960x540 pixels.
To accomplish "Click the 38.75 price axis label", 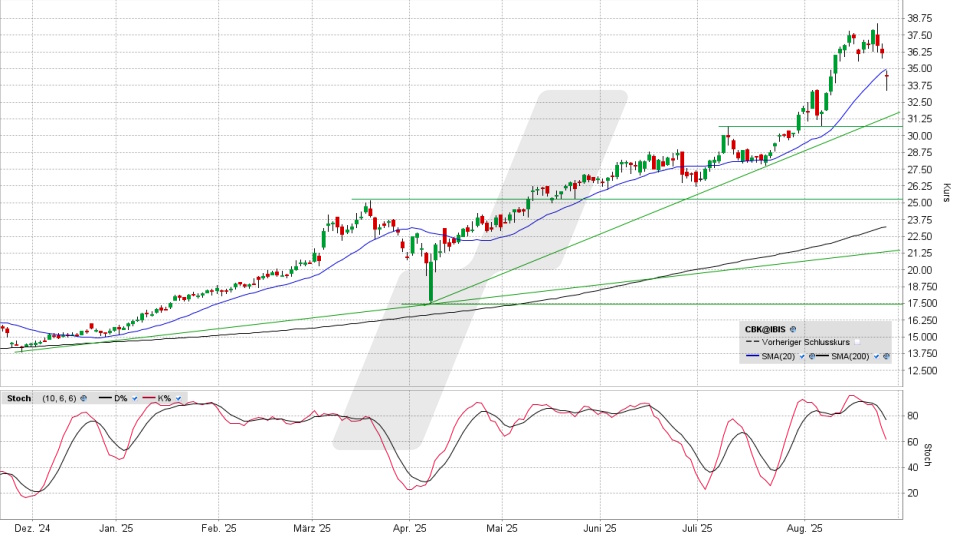I will pos(920,18).
